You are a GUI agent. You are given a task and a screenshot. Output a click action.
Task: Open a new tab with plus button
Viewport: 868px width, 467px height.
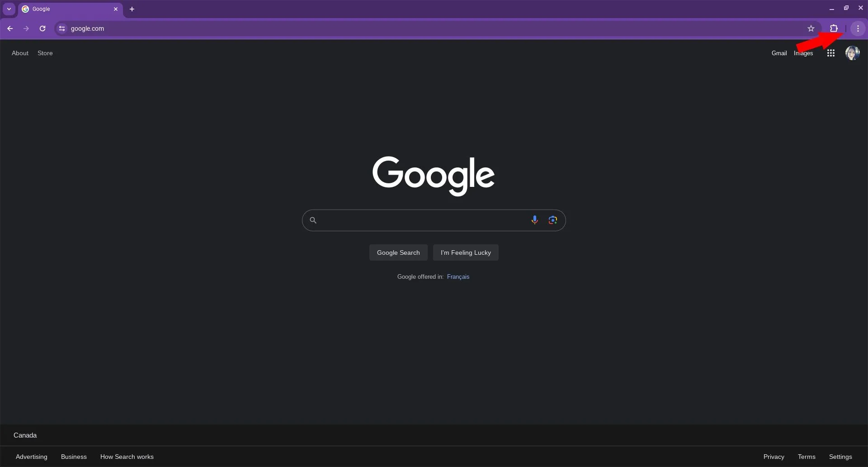point(132,9)
